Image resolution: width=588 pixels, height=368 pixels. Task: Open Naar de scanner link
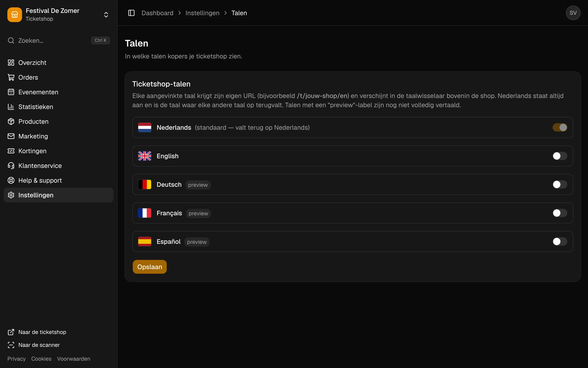click(x=34, y=345)
